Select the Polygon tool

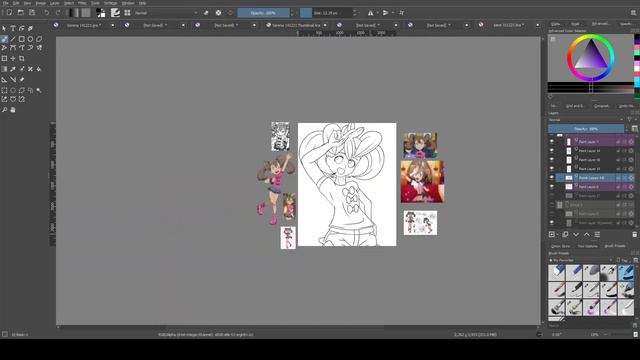[39, 39]
